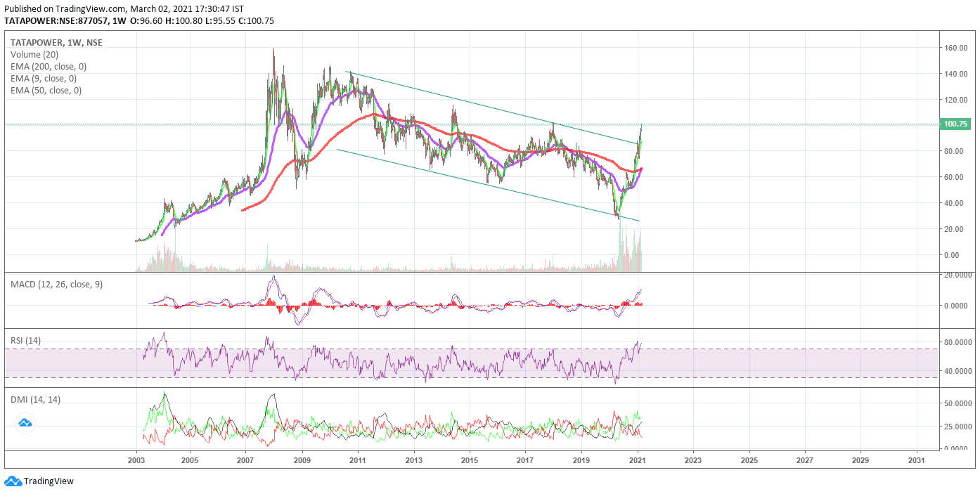Screen dimensions: 980x494
Task: Click 50.0000 on the DMI axis
Action: [958, 404]
